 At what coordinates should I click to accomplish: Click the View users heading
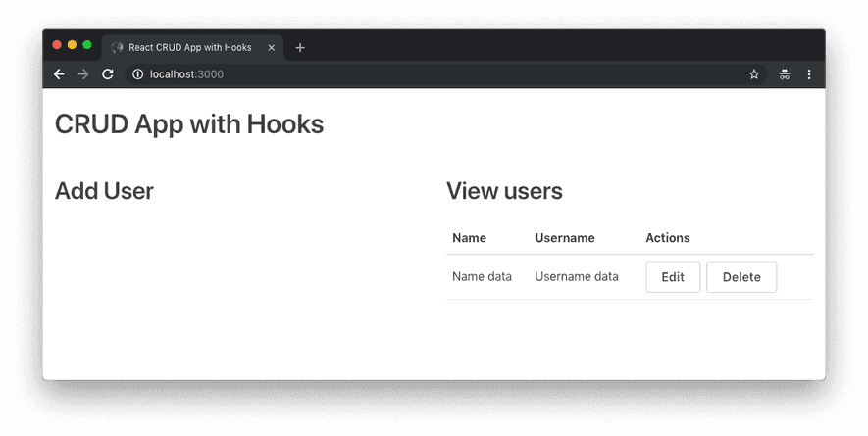click(504, 191)
